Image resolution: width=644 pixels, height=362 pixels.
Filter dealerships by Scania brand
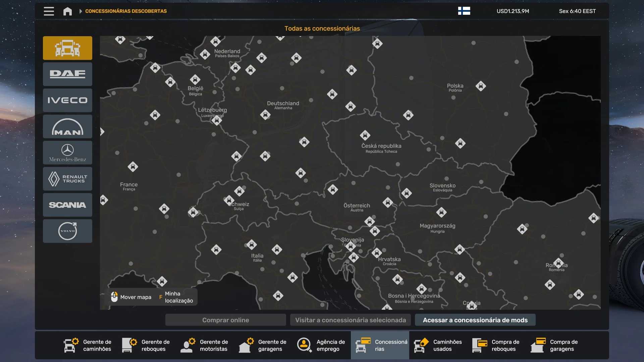[67, 205]
